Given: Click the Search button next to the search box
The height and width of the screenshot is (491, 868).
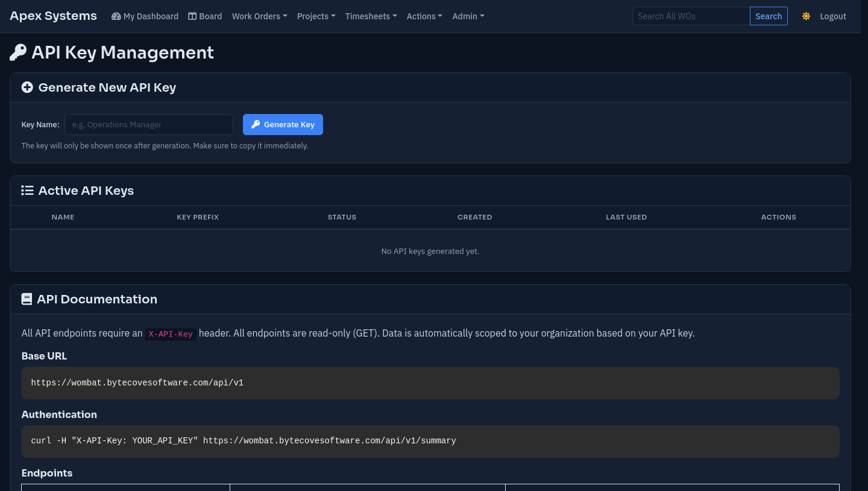Looking at the screenshot, I should click(x=769, y=16).
